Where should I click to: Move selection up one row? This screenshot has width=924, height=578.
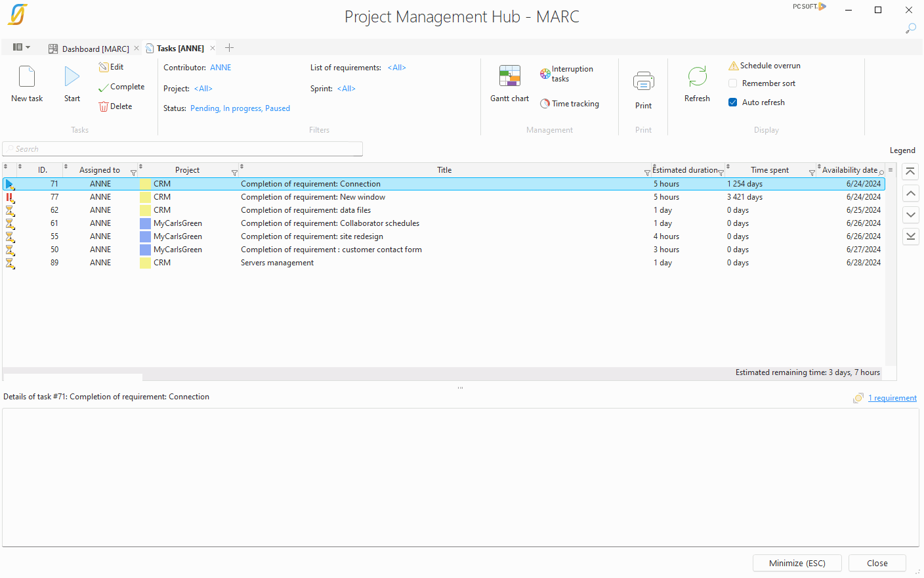tap(910, 193)
